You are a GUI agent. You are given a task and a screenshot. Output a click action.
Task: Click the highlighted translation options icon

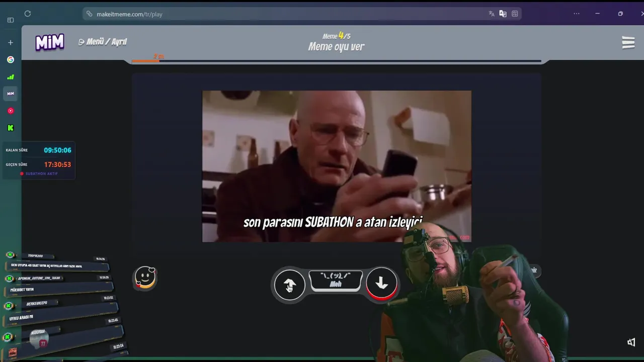[503, 14]
